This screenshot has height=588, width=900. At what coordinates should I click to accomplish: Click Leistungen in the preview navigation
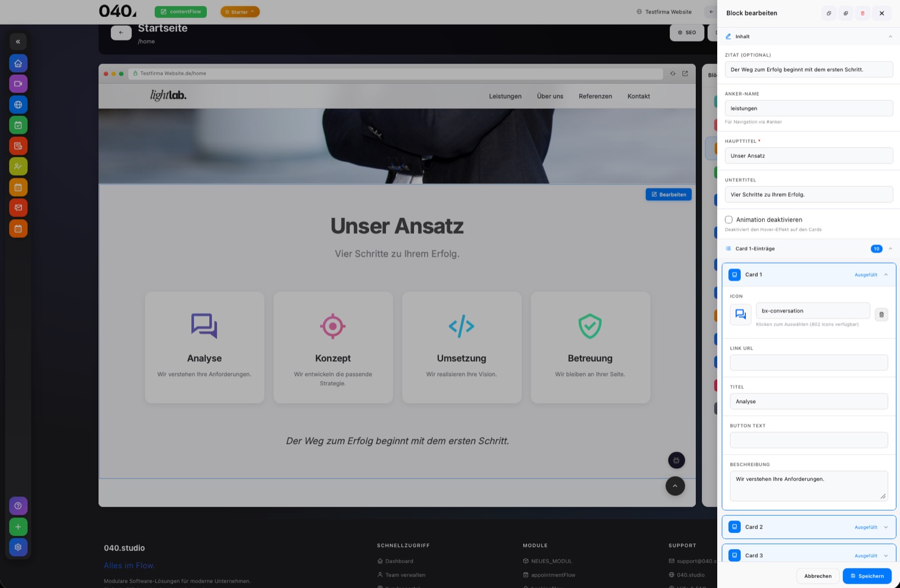[505, 96]
